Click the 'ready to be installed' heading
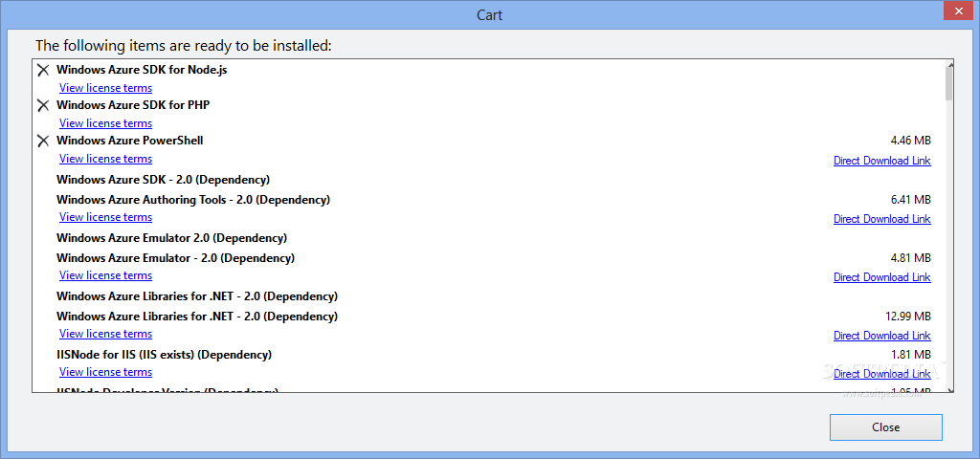The width and height of the screenshot is (980, 459). [183, 46]
